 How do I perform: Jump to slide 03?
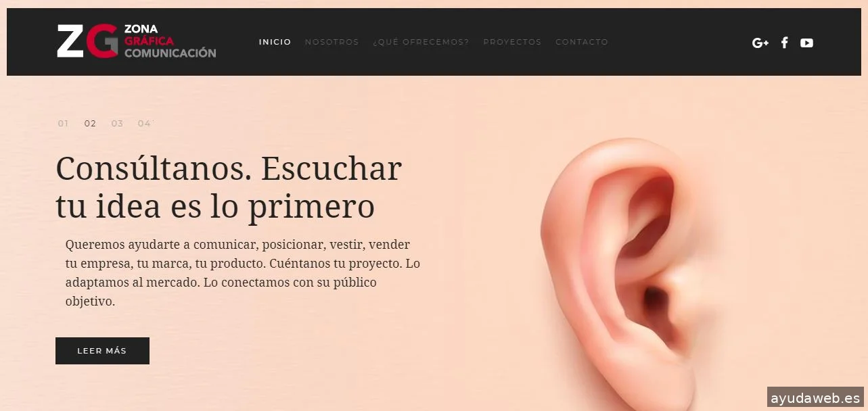tap(117, 124)
